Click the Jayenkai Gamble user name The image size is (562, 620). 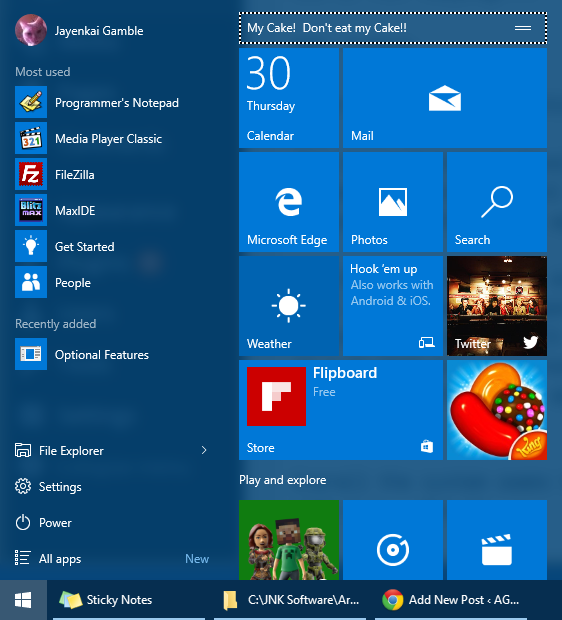tap(99, 31)
